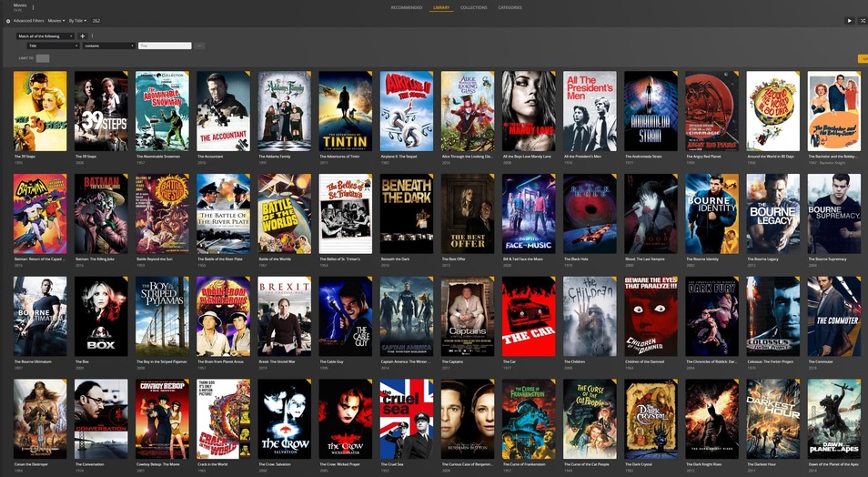Screen dimensions: 868x477
Task: Open the Movies library more-options menu
Action: point(34,8)
